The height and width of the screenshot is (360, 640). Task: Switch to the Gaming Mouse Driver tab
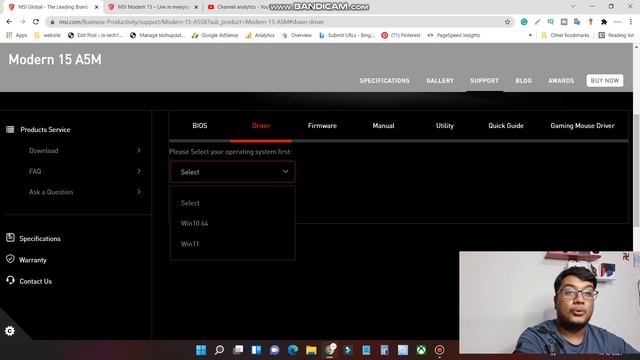click(x=582, y=126)
